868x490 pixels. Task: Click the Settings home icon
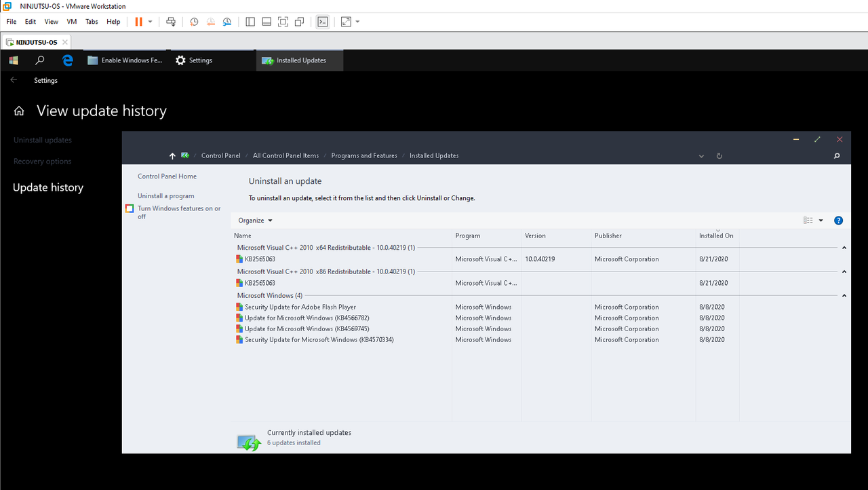[20, 111]
